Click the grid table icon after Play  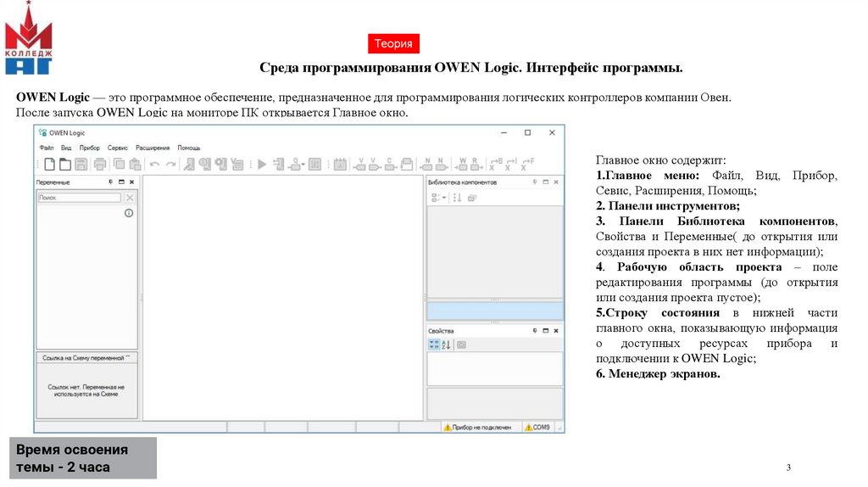pyautogui.click(x=315, y=164)
